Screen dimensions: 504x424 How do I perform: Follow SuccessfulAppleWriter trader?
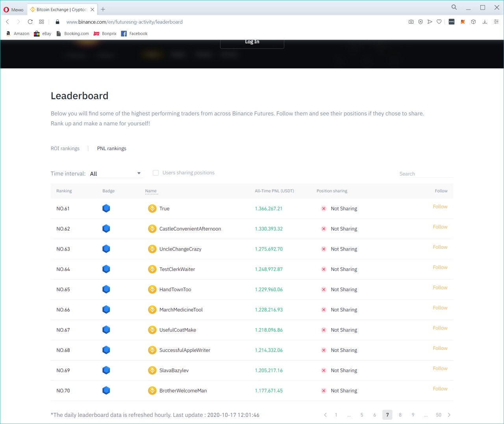(440, 348)
